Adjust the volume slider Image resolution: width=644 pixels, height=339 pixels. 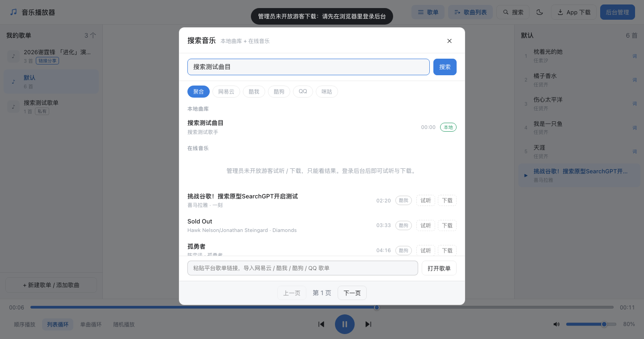pos(591,324)
